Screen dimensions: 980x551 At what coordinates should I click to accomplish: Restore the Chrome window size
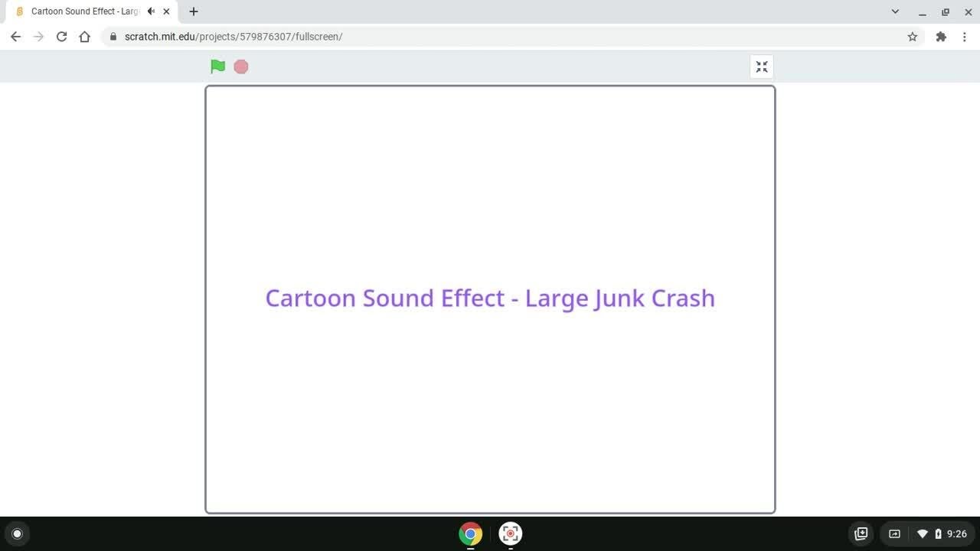(946, 11)
